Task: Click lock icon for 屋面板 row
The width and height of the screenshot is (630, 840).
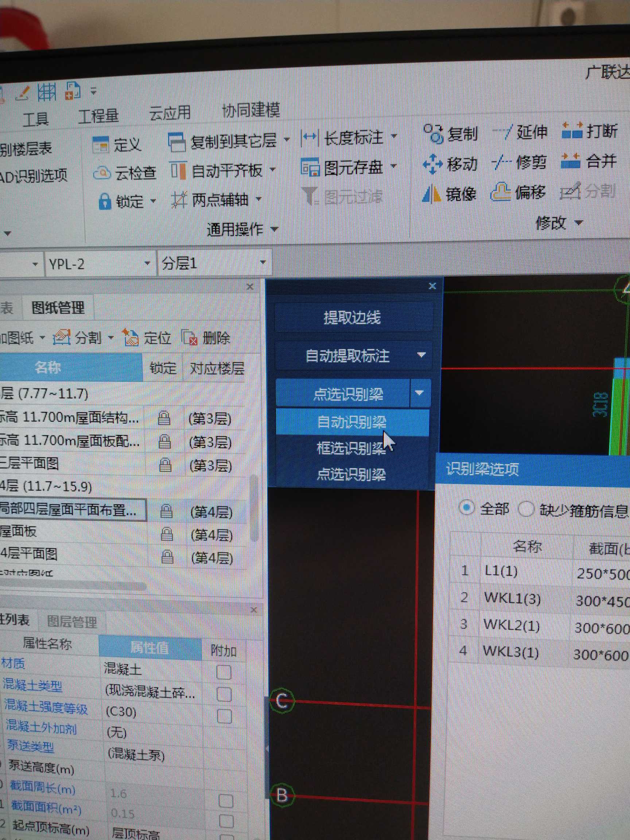Action: point(166,534)
